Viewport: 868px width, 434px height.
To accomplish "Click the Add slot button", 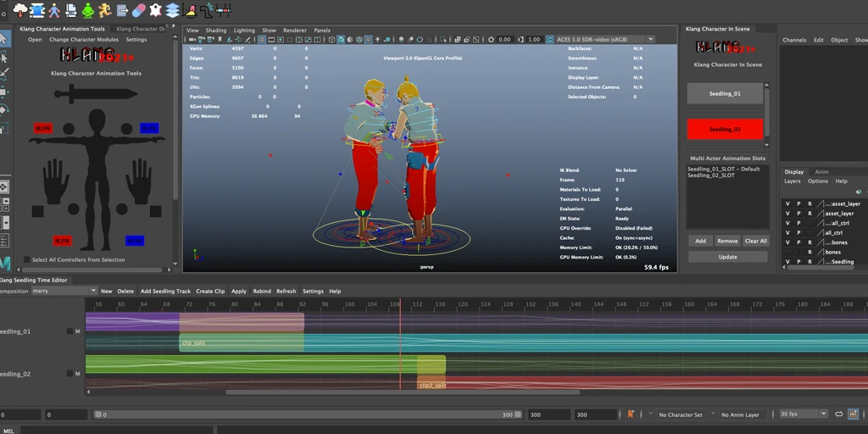I will pyautogui.click(x=700, y=241).
